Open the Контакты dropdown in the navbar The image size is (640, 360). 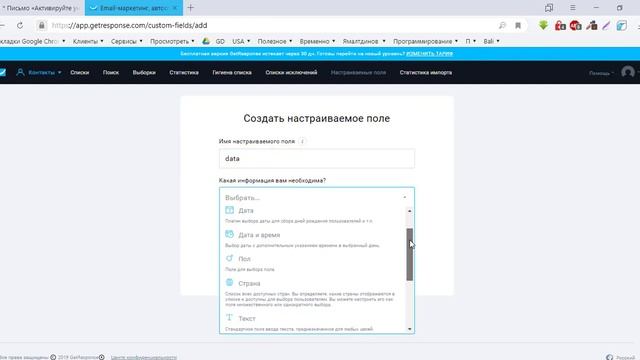[39, 72]
